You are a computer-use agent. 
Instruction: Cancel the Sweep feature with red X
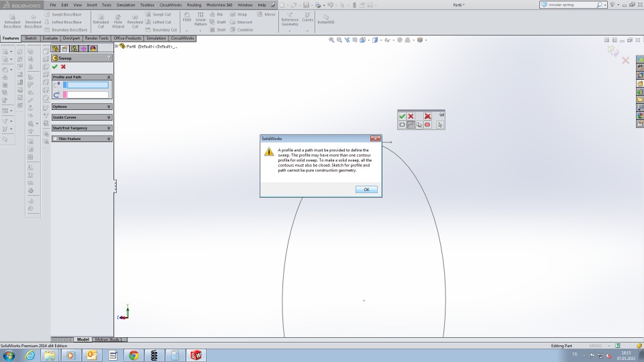tap(63, 67)
